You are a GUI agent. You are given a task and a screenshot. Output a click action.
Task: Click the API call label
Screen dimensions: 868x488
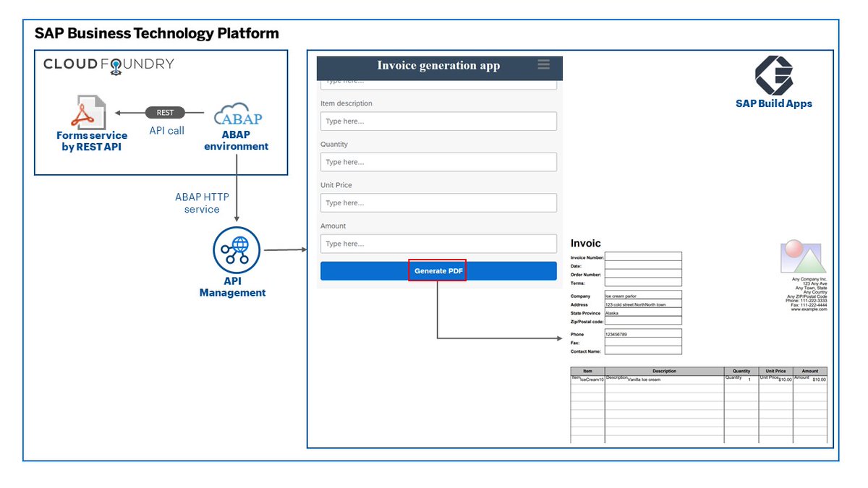166,131
